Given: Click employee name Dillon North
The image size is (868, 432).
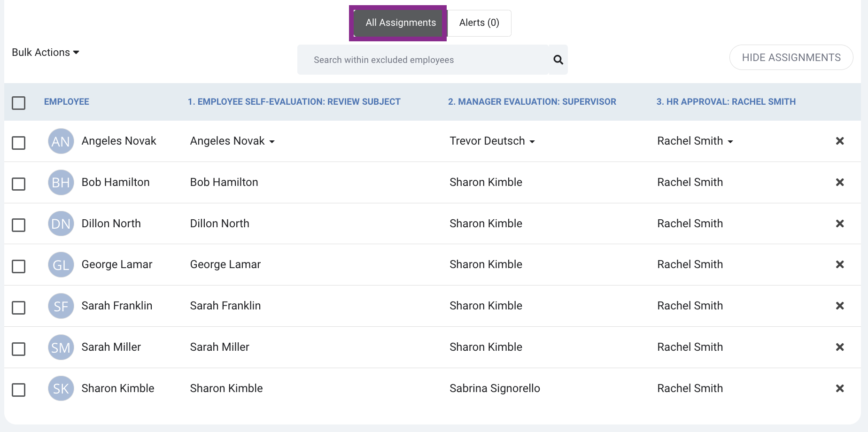Looking at the screenshot, I should tap(111, 224).
